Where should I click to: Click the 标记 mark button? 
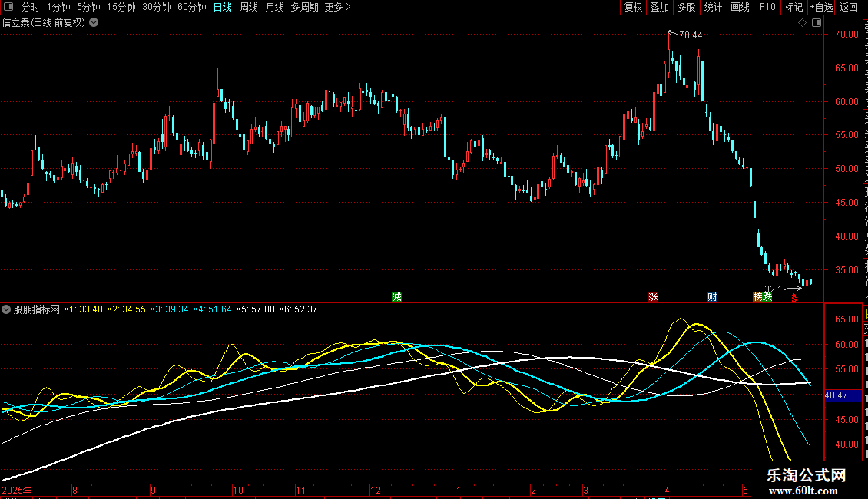[793, 7]
